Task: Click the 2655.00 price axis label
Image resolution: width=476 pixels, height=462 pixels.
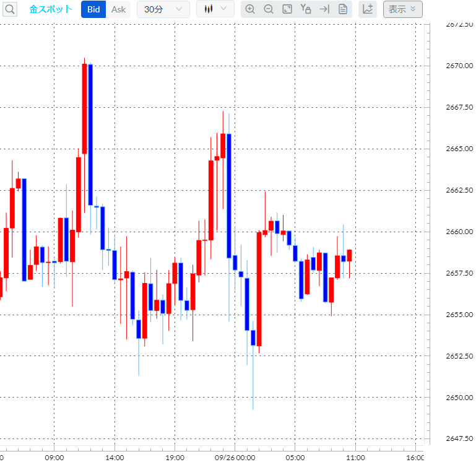Action: click(x=459, y=315)
